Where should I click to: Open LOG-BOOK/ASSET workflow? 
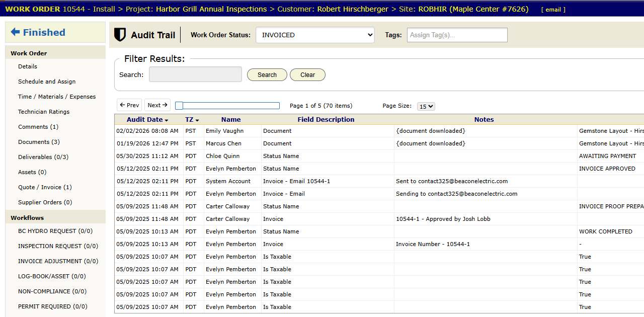[52, 276]
